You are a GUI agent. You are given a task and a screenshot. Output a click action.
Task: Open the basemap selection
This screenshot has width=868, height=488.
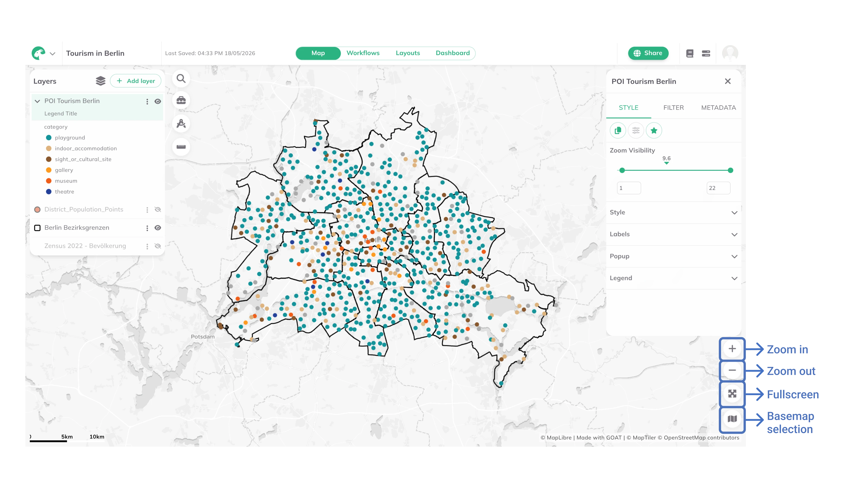pos(732,419)
